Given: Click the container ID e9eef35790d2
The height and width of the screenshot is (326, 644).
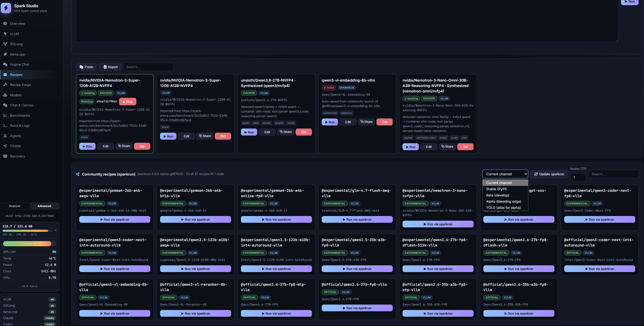Looking at the screenshot, I should (107, 102).
